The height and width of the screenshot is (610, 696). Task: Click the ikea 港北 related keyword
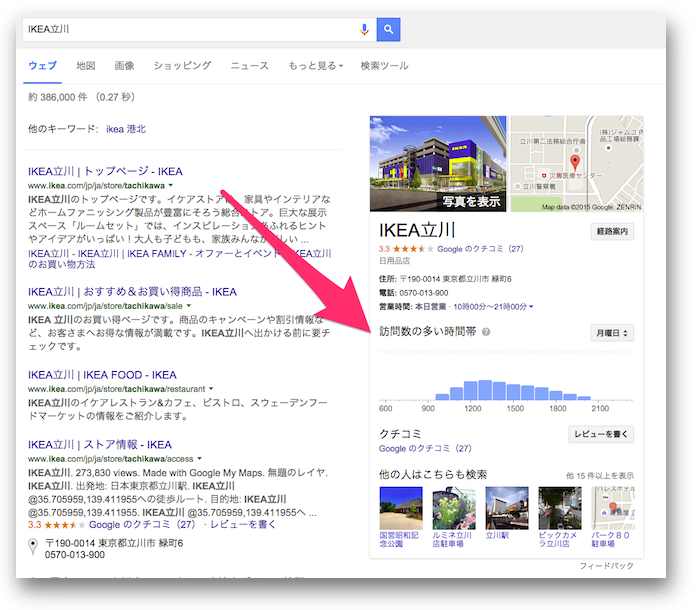[x=126, y=129]
